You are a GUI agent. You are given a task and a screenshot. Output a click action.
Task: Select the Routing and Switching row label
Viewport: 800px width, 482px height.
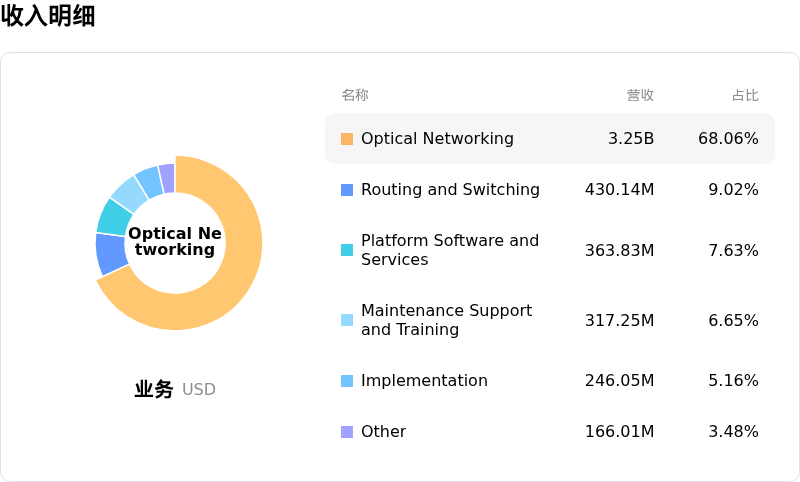pos(450,190)
